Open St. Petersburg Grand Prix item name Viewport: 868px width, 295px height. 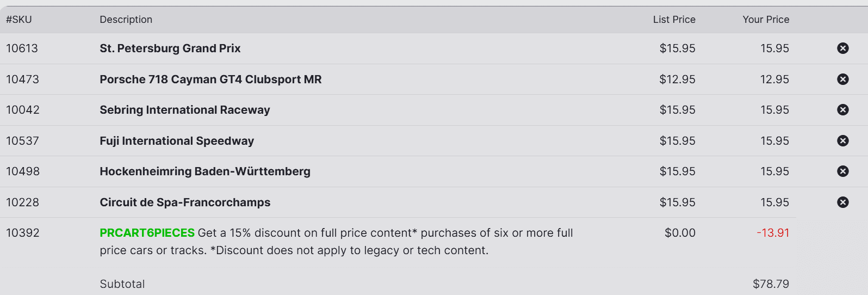click(170, 48)
